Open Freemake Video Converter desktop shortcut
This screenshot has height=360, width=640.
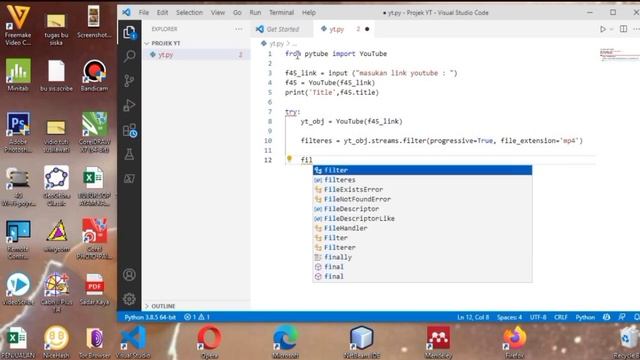pos(18,24)
